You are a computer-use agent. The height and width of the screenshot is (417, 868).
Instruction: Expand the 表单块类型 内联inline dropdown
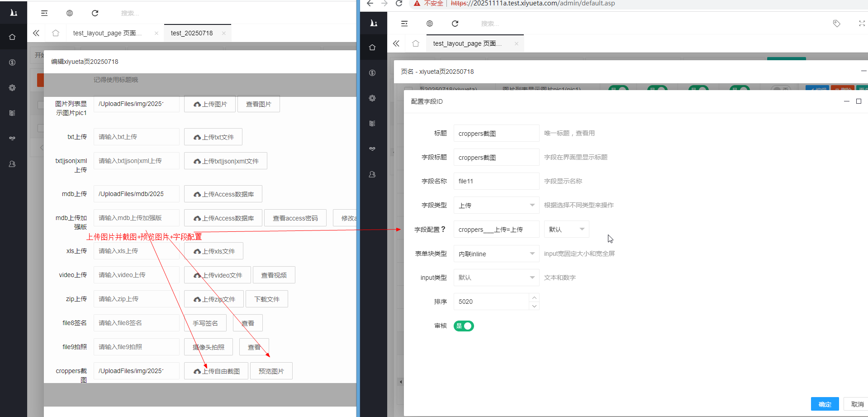click(x=496, y=254)
